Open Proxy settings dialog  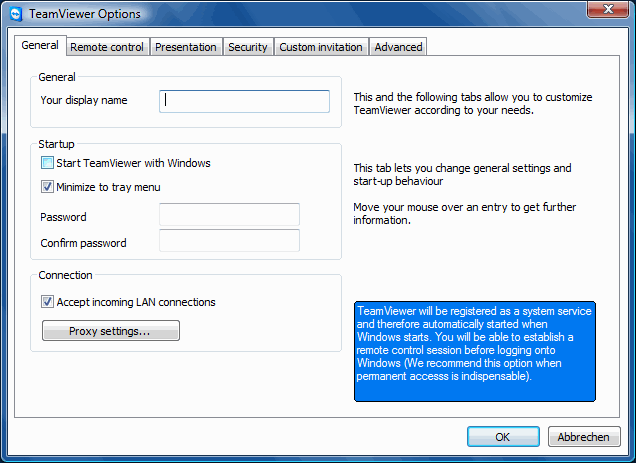tap(111, 331)
